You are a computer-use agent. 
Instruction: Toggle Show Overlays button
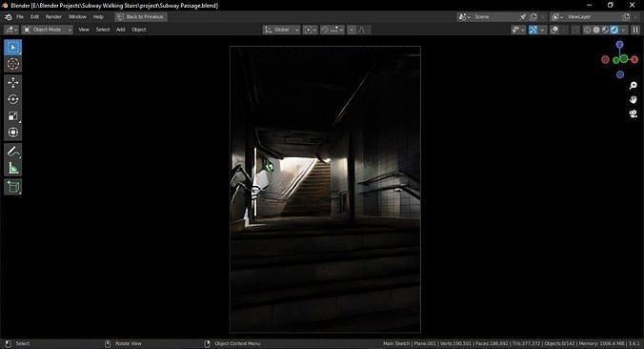click(x=554, y=30)
